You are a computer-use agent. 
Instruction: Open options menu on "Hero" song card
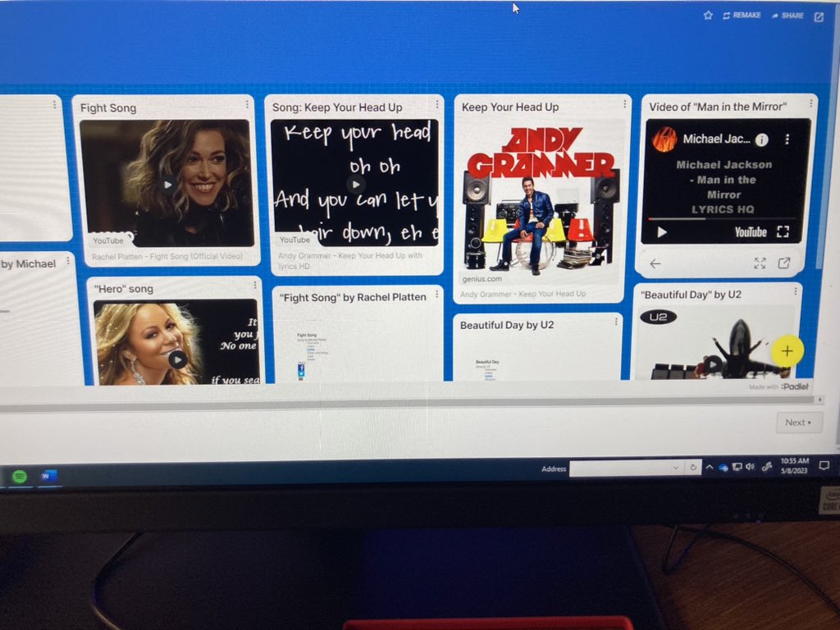(x=255, y=285)
